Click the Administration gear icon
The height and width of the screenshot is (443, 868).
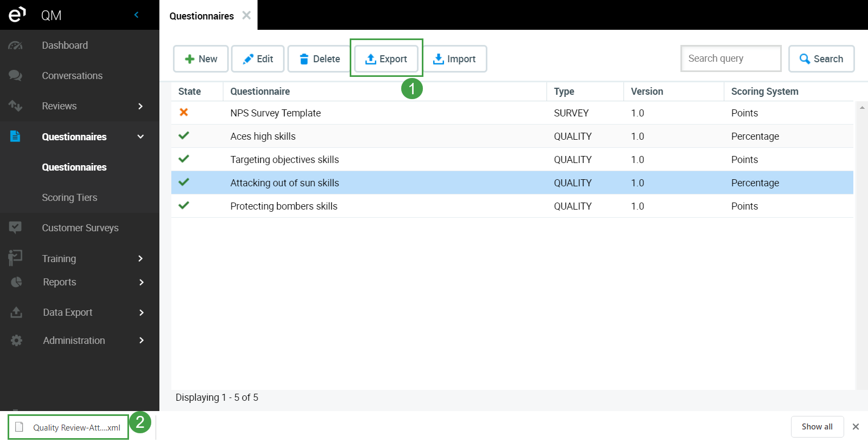tap(16, 341)
